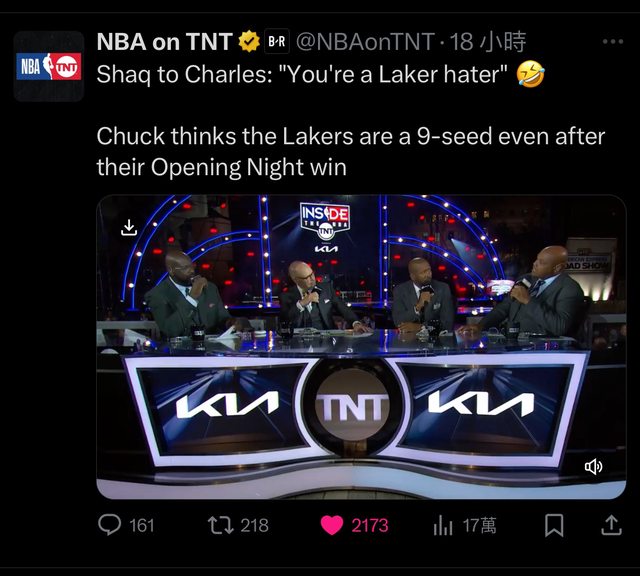Open the reply comments icon
This screenshot has height=576, width=640.
coord(109,525)
